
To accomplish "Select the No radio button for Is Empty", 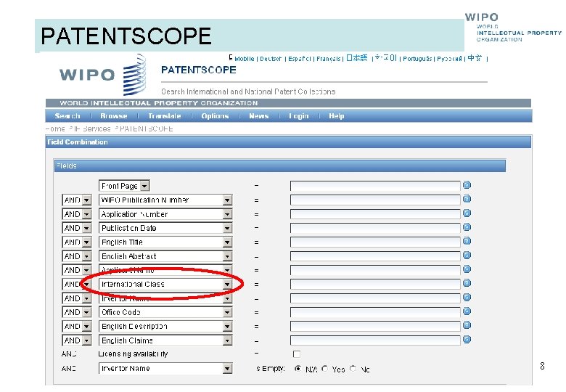I will [353, 369].
